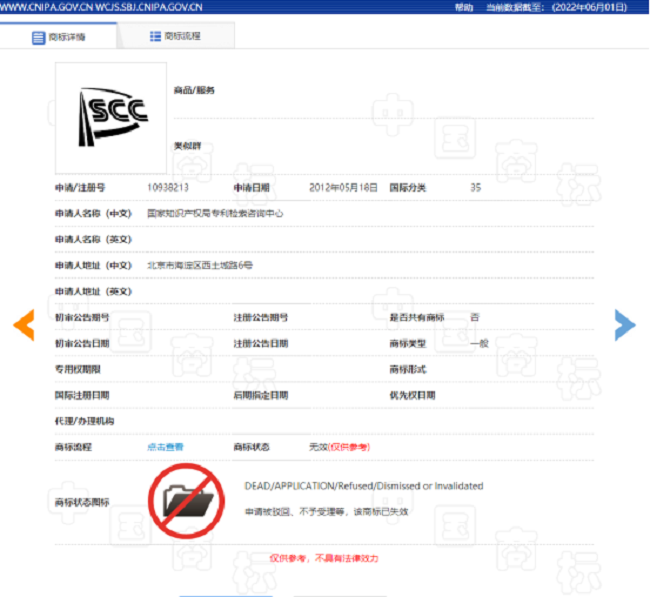Image resolution: width=650 pixels, height=597 pixels.
Task: Click the document icon in 商标详情 tab
Action: [38, 37]
